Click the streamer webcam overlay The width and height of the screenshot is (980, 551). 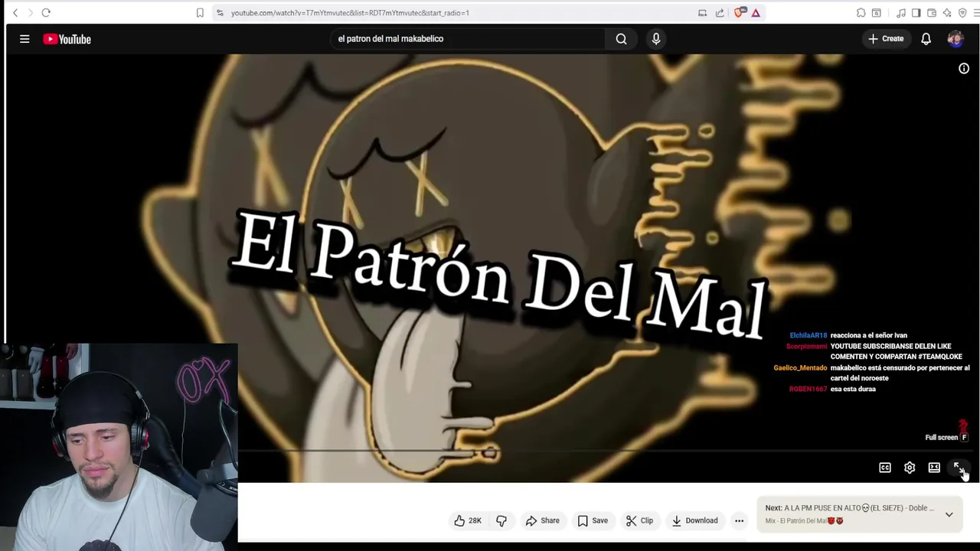click(x=119, y=447)
